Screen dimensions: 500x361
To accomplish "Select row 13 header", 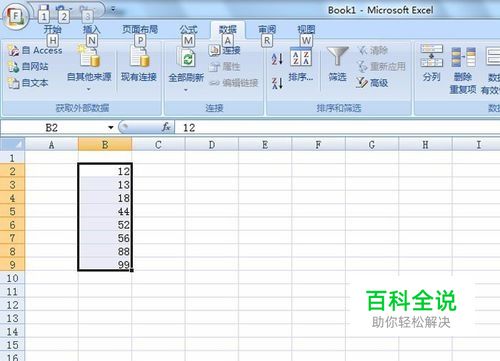I will [12, 318].
